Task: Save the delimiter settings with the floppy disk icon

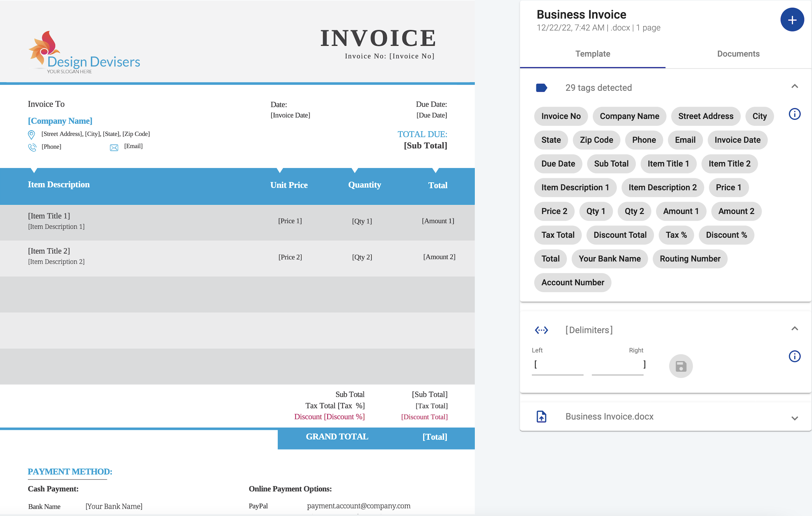Action: (x=681, y=366)
